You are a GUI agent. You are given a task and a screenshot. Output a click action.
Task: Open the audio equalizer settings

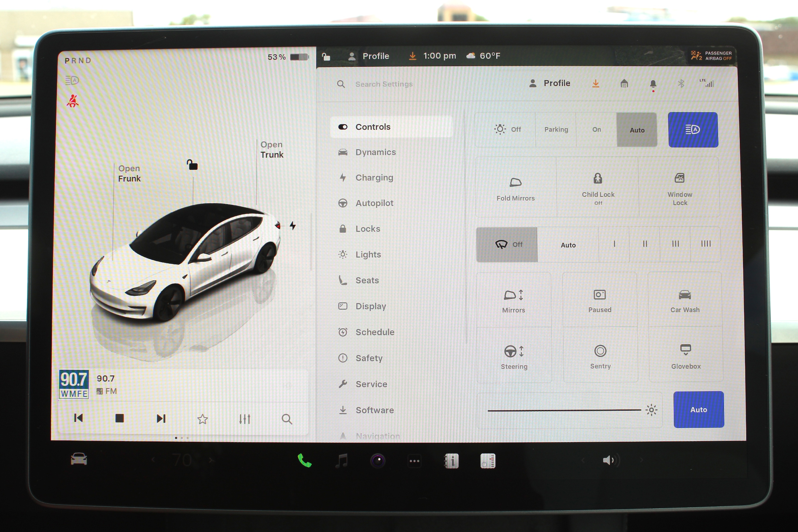(x=245, y=419)
